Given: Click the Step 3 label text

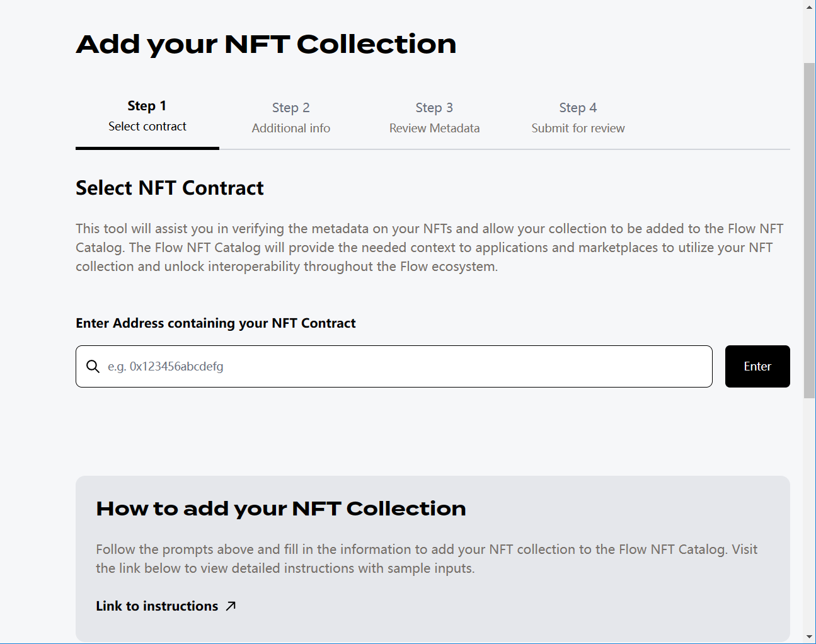Looking at the screenshot, I should point(434,108).
